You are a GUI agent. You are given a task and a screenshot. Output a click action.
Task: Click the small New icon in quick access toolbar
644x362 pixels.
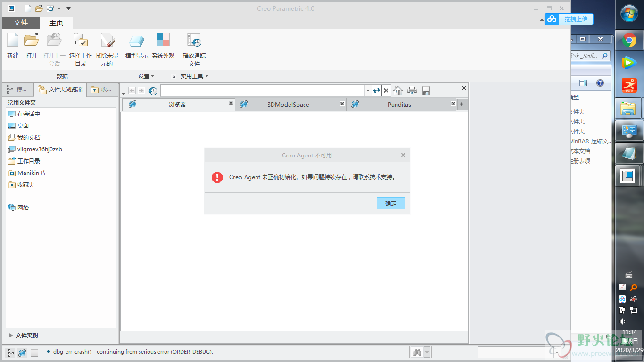tap(28, 8)
